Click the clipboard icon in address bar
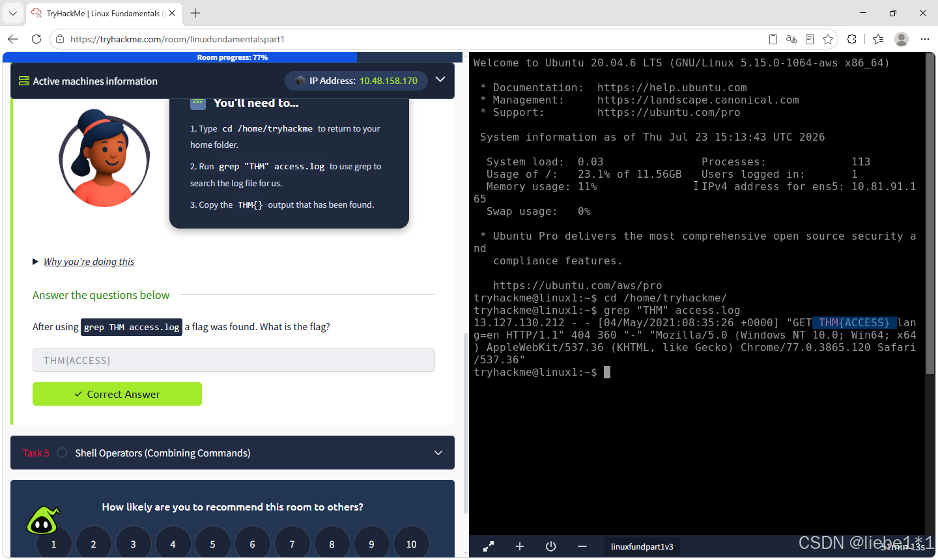938x560 pixels. [773, 39]
